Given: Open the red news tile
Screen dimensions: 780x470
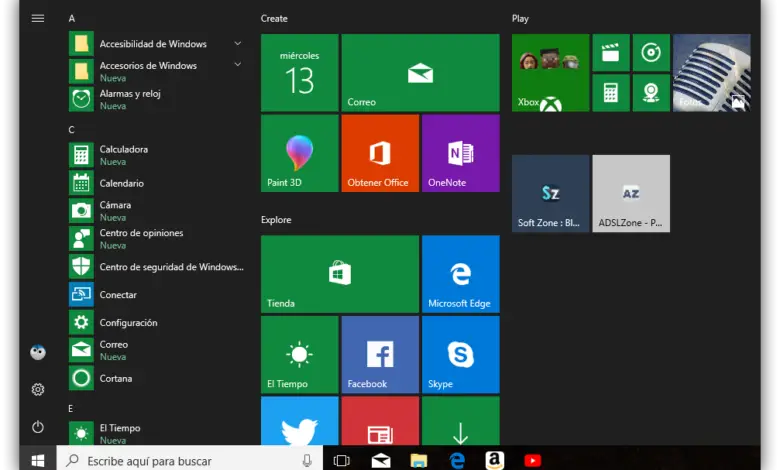Looking at the screenshot, I should [x=380, y=421].
